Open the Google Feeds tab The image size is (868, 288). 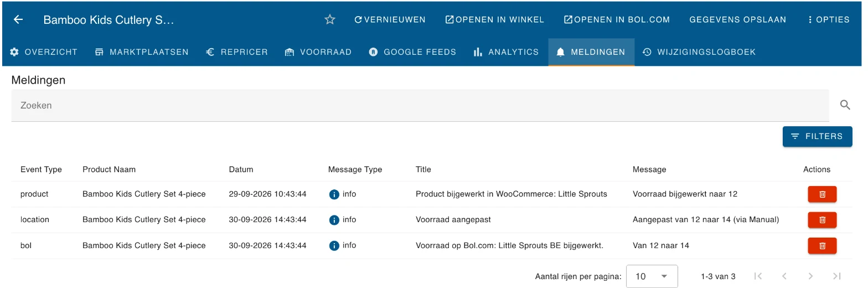pos(412,52)
